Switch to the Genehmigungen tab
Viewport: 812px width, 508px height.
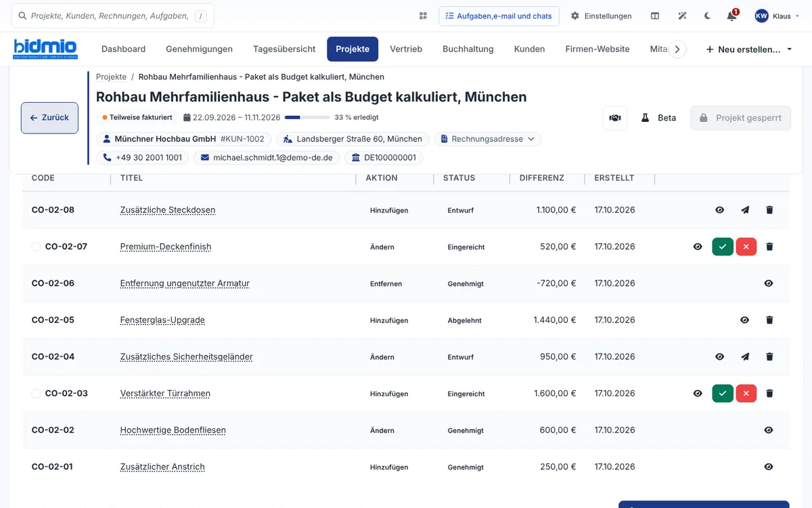coord(199,49)
